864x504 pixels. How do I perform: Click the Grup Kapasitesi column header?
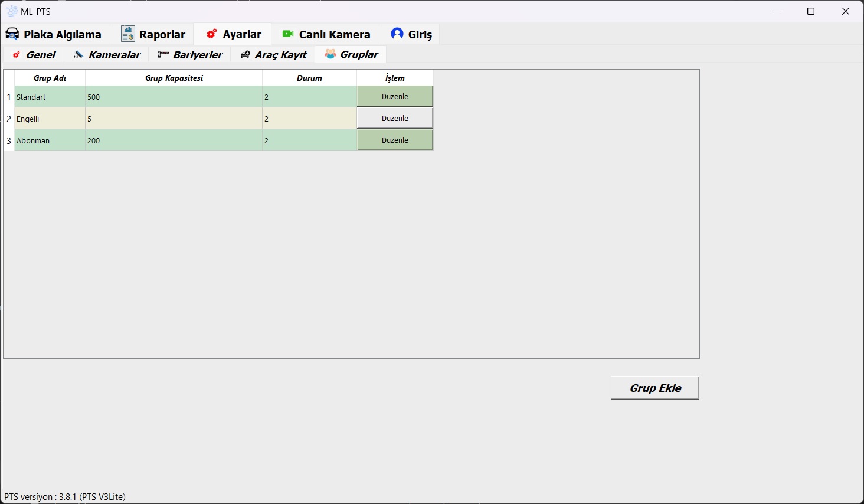click(174, 78)
